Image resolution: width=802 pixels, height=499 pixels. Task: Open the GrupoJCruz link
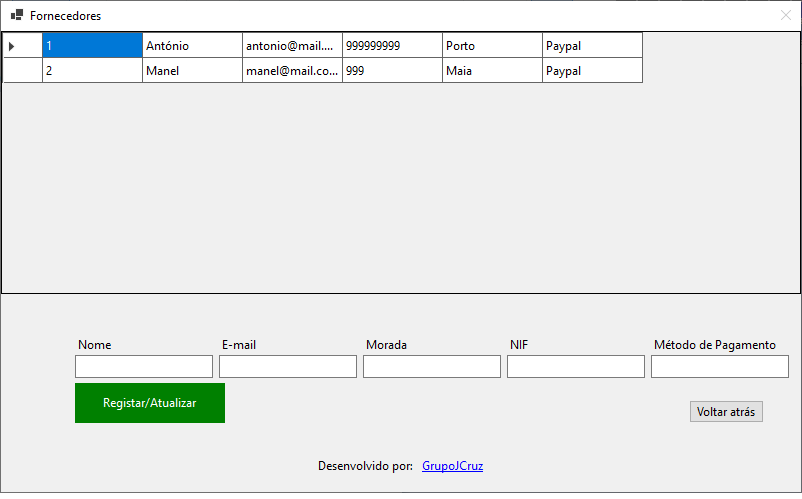[452, 466]
